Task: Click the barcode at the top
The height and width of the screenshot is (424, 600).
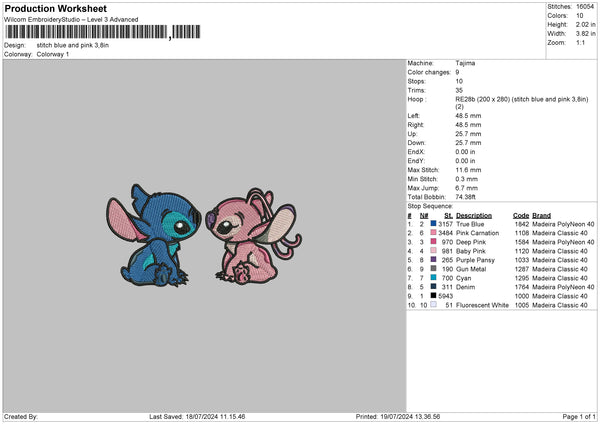Action: [85, 34]
